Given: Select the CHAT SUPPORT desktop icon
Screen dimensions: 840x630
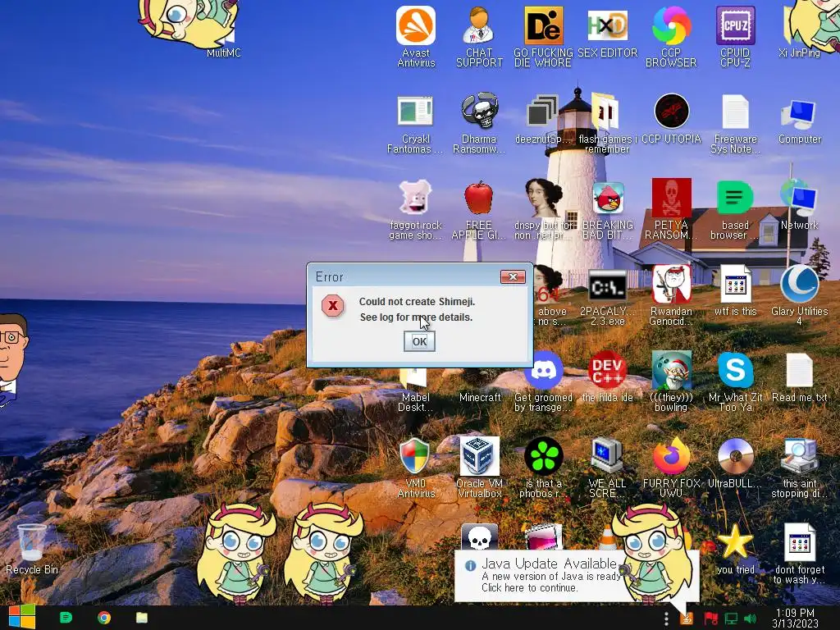Looking at the screenshot, I should [x=479, y=36].
